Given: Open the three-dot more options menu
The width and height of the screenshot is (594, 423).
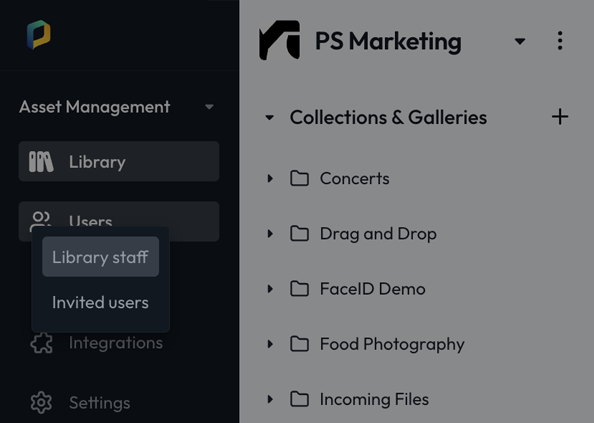Looking at the screenshot, I should [x=560, y=41].
